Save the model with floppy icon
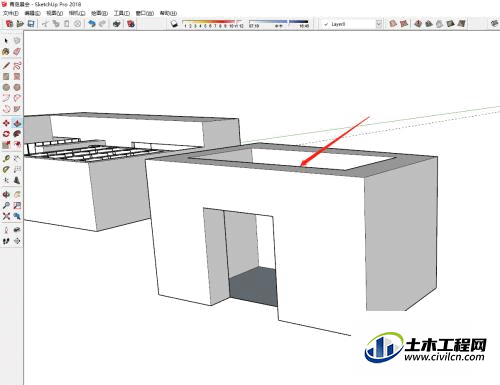Viewport: 500px width, 385px height. tap(31, 24)
